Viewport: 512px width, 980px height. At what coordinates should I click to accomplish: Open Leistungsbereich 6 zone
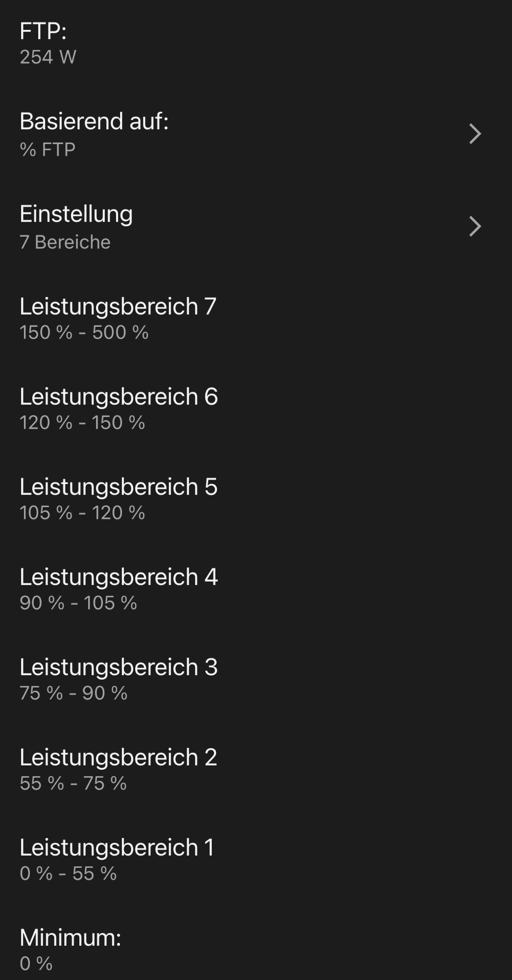tap(119, 397)
